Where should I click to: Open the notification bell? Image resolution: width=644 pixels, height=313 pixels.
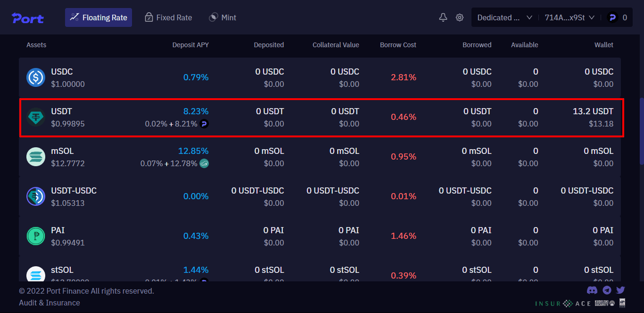point(443,17)
